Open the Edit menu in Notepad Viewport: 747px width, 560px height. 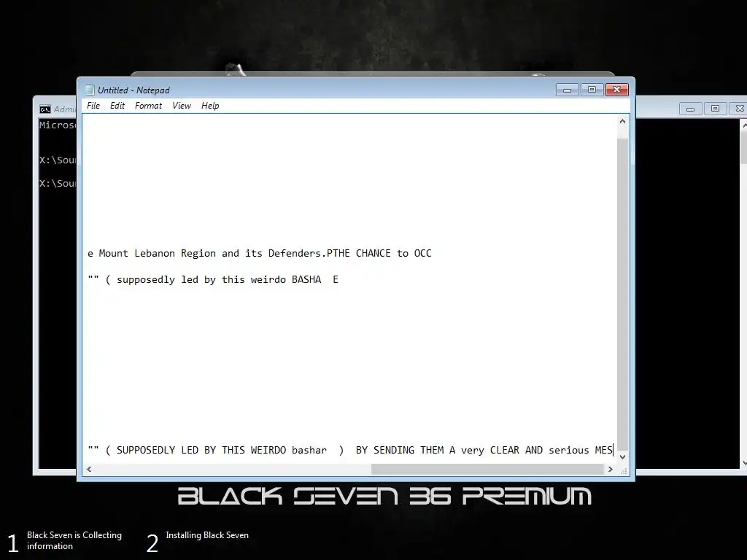(117, 106)
